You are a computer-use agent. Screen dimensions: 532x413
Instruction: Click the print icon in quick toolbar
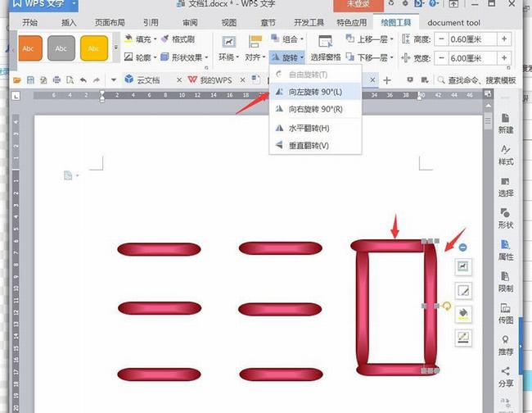[56, 80]
